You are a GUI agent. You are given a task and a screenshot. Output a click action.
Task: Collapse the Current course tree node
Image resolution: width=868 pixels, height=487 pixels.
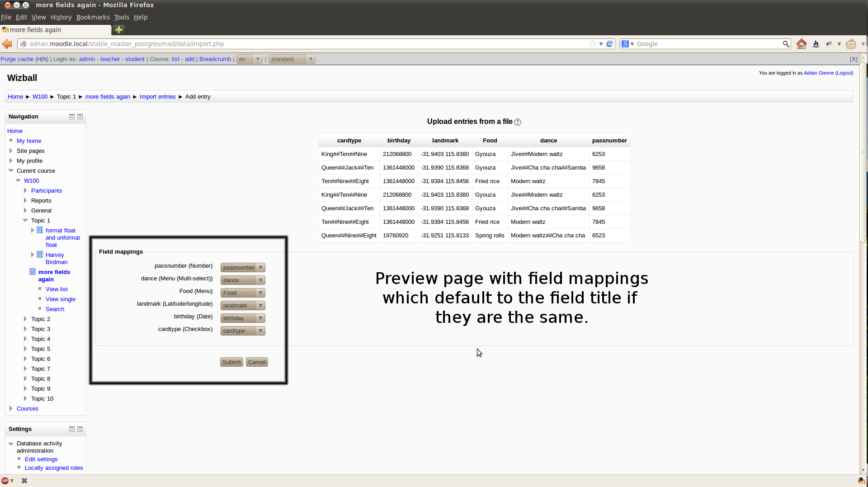11,170
